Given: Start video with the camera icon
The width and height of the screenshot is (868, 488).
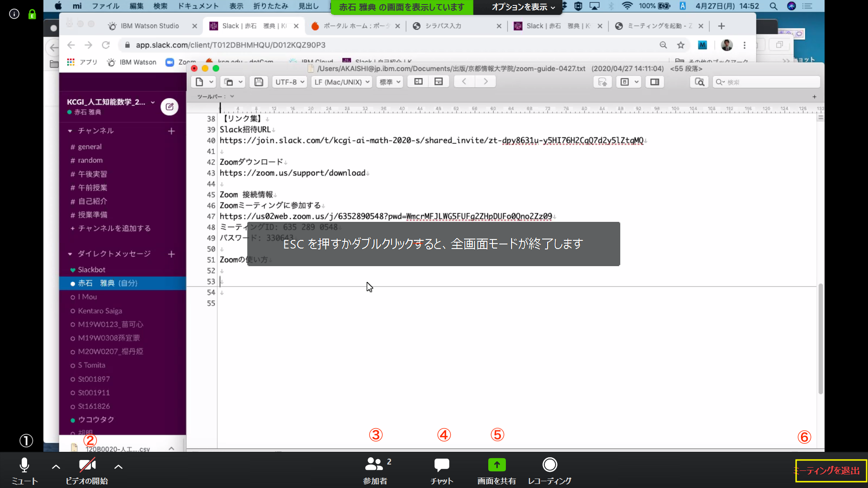Looking at the screenshot, I should click(x=87, y=471).
